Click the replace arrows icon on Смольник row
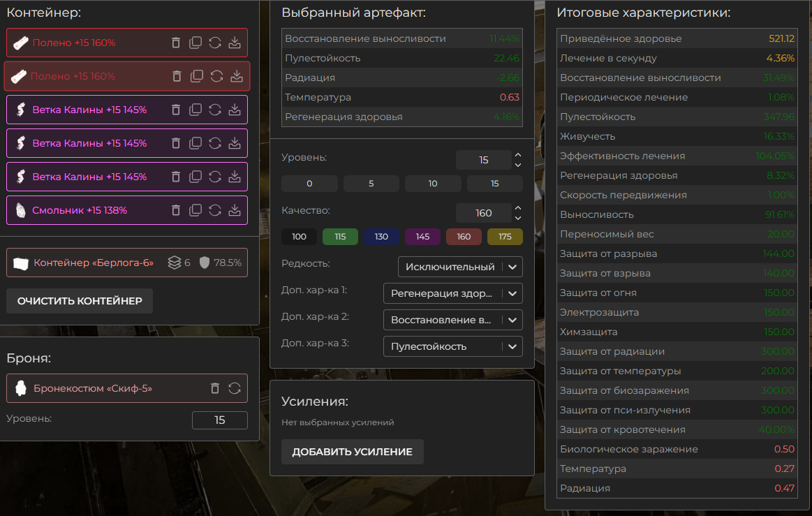812x516 pixels. (x=215, y=210)
